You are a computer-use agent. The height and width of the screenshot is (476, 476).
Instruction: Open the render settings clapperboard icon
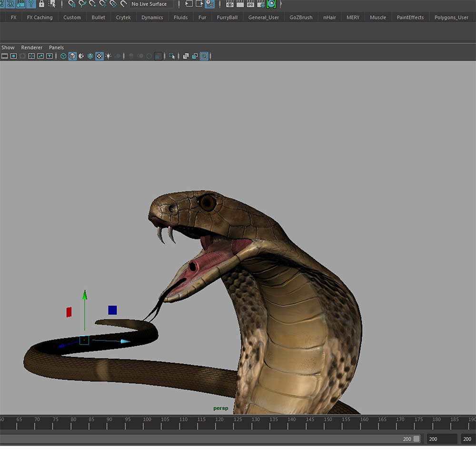[x=261, y=4]
